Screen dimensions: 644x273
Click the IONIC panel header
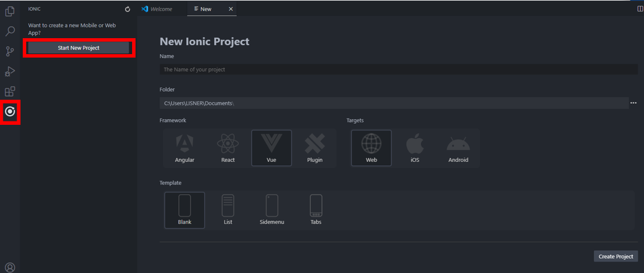[x=34, y=9]
